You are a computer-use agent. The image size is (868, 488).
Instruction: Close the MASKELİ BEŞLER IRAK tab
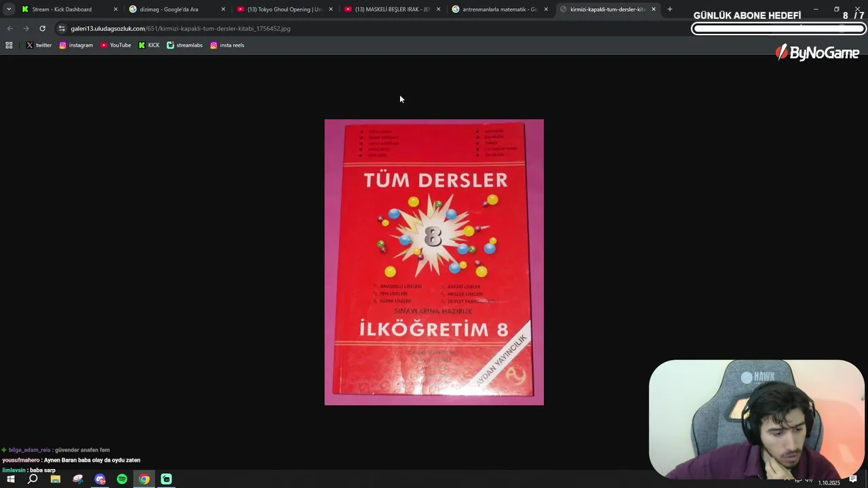[438, 9]
